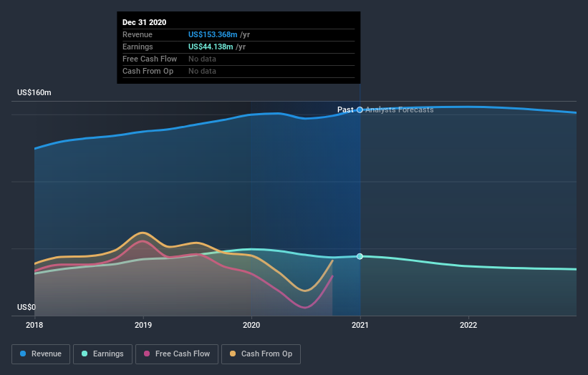This screenshot has width=588, height=375.
Task: Click the US$153.368m revenue value
Action: coord(213,34)
